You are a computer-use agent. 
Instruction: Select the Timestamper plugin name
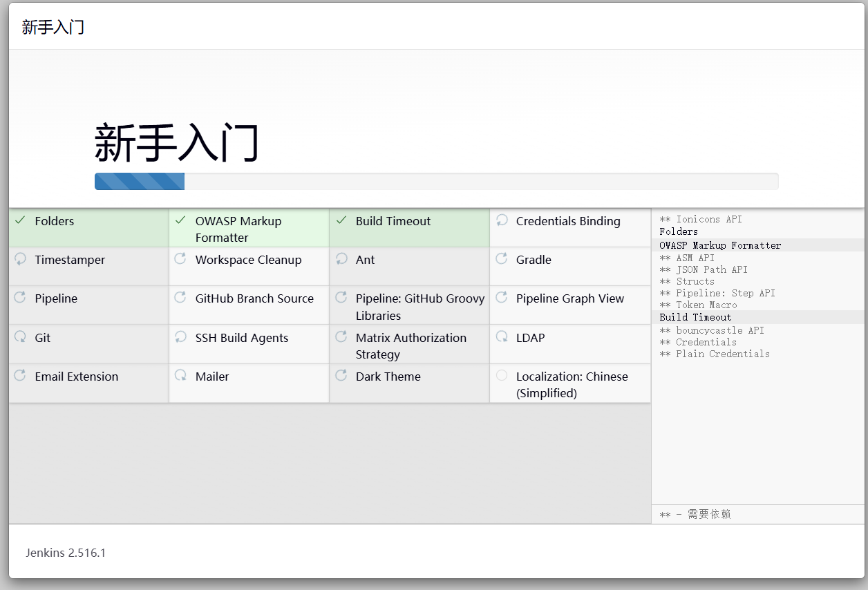pyautogui.click(x=70, y=260)
